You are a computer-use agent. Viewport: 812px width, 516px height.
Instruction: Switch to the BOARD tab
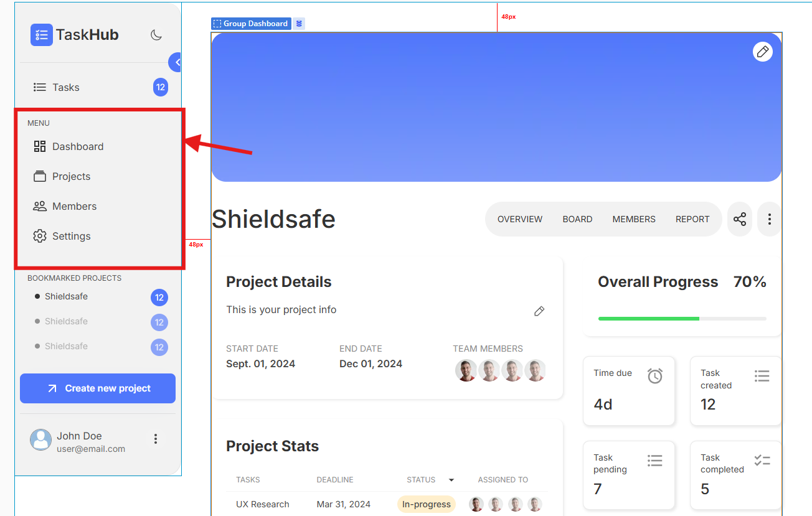[x=577, y=219]
